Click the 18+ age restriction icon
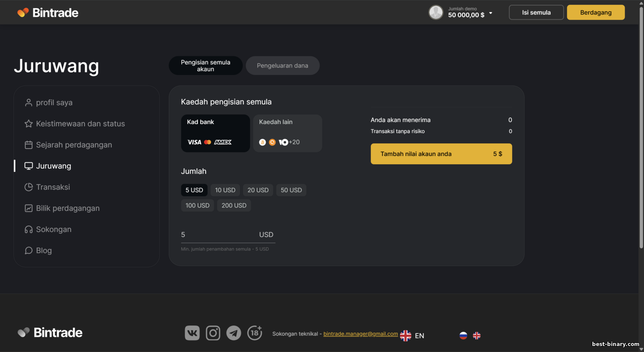Viewport: 644px width, 352px height. point(255,333)
